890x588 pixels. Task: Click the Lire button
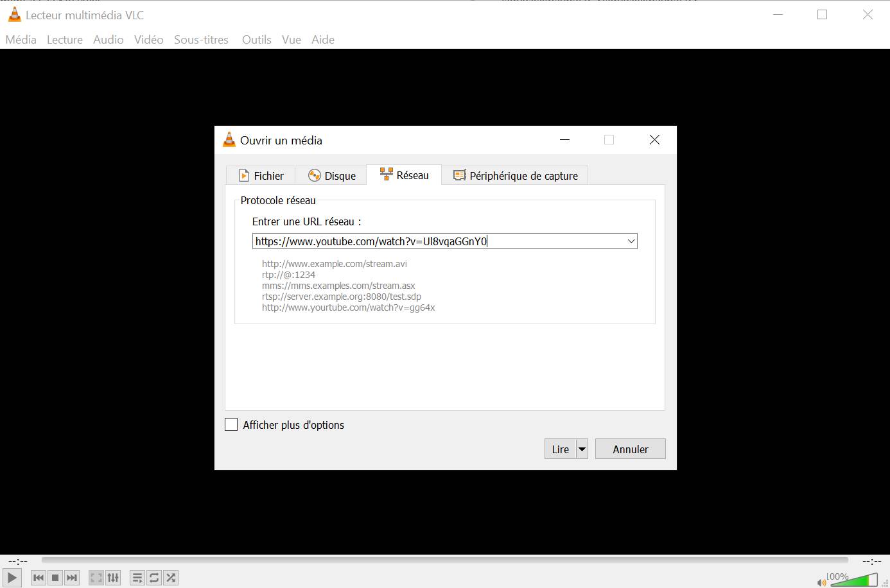(560, 449)
